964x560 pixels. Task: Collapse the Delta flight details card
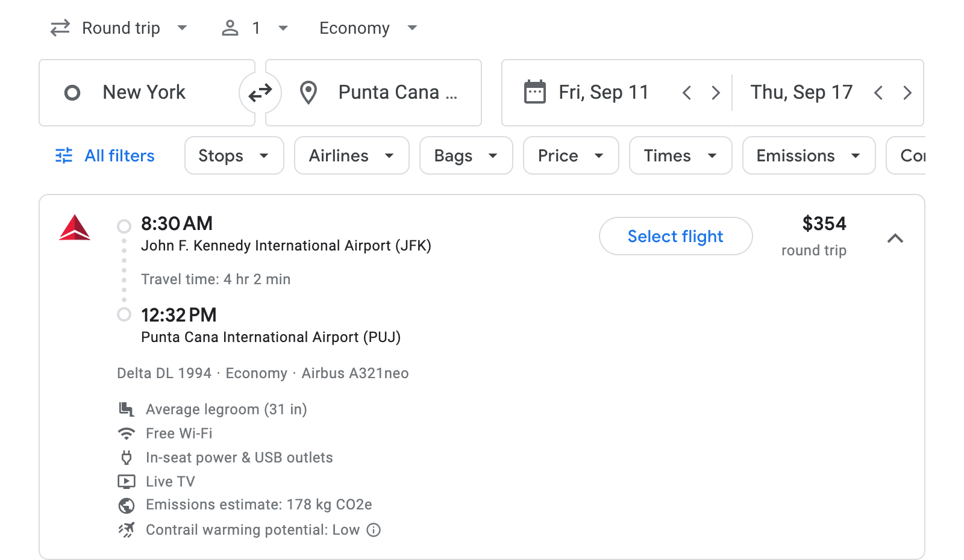[x=896, y=238]
